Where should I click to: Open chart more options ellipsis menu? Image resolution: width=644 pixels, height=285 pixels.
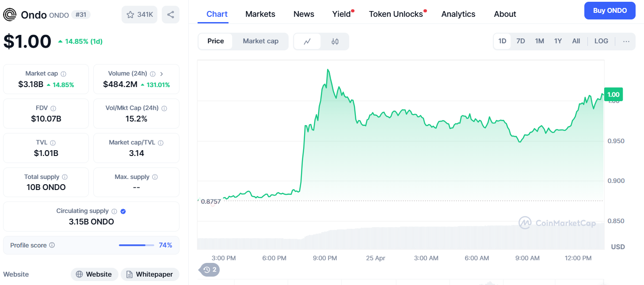click(x=626, y=41)
